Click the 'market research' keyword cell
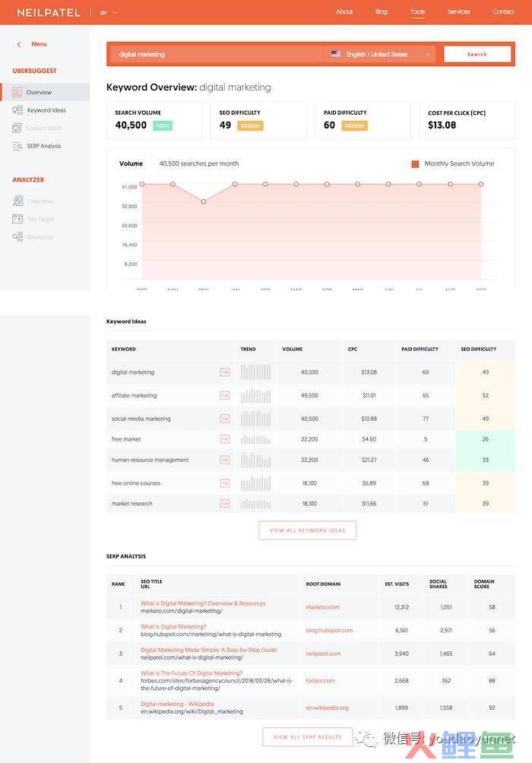The width and height of the screenshot is (532, 763). tap(132, 504)
